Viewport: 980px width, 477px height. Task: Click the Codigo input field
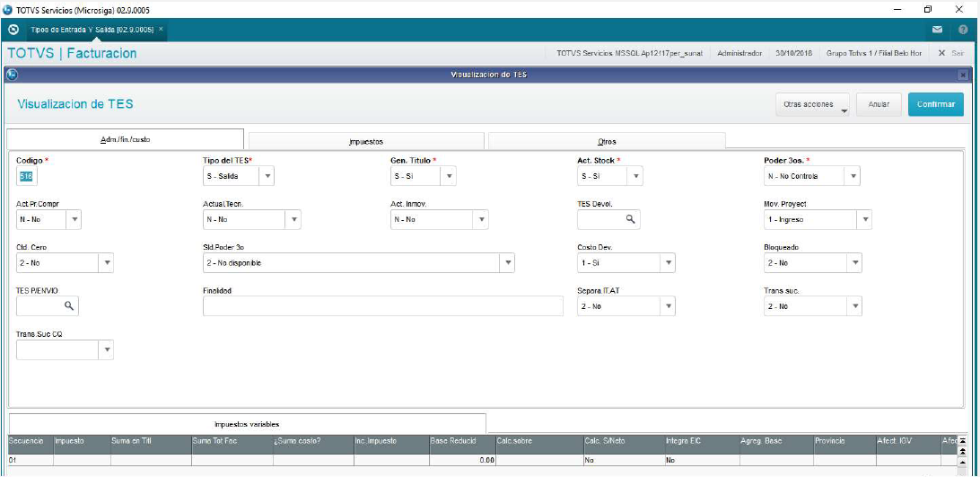tap(28, 177)
